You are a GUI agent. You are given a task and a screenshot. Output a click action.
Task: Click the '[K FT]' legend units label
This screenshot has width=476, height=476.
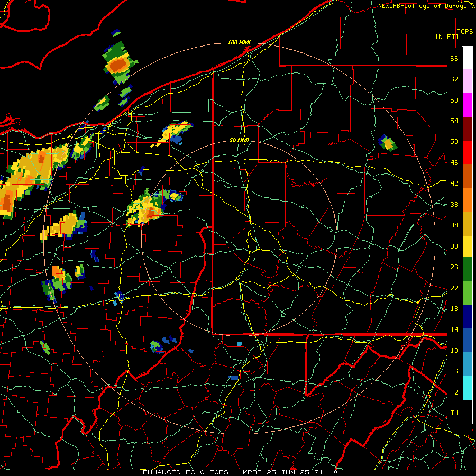447,36
